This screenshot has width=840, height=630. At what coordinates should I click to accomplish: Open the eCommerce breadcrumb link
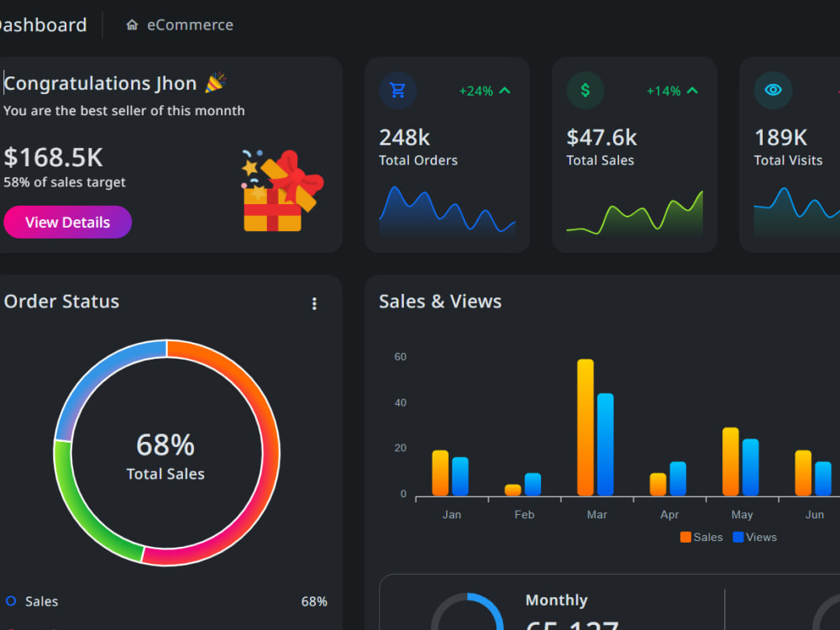(x=190, y=25)
